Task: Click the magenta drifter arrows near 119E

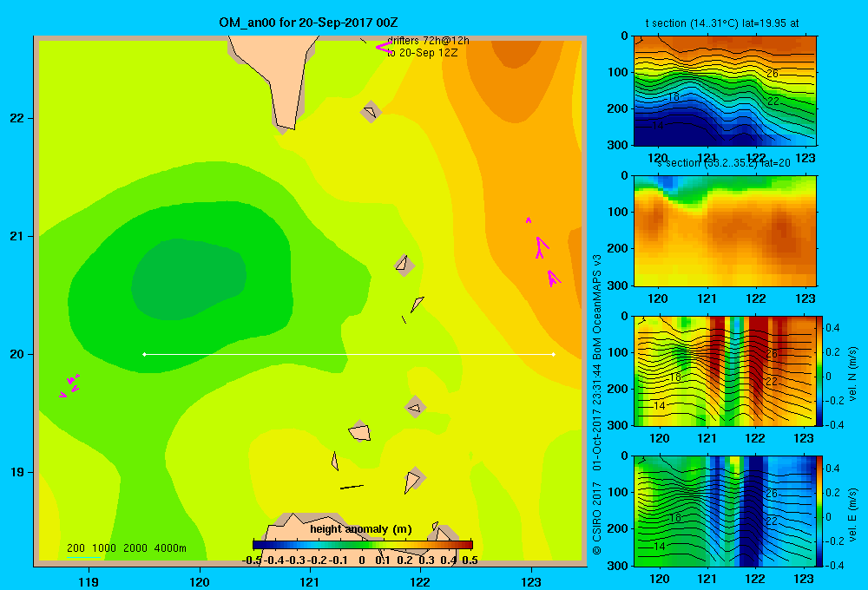Action: coord(69,386)
